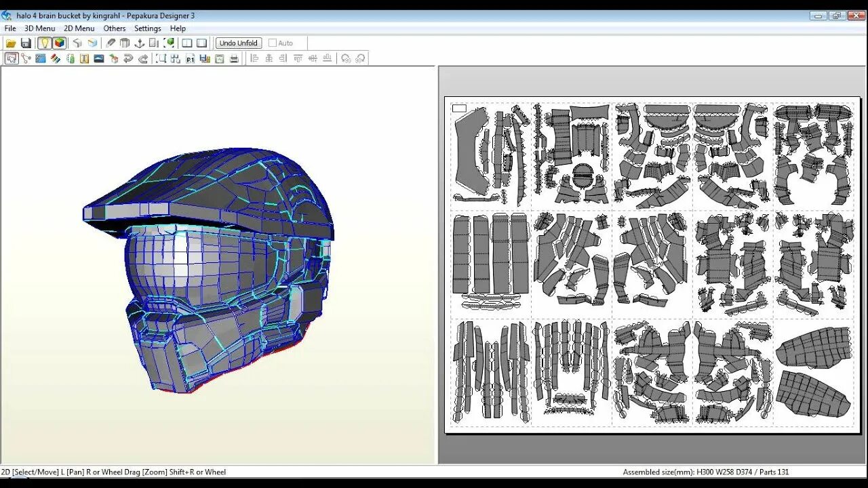Open the Help menu

point(177,28)
